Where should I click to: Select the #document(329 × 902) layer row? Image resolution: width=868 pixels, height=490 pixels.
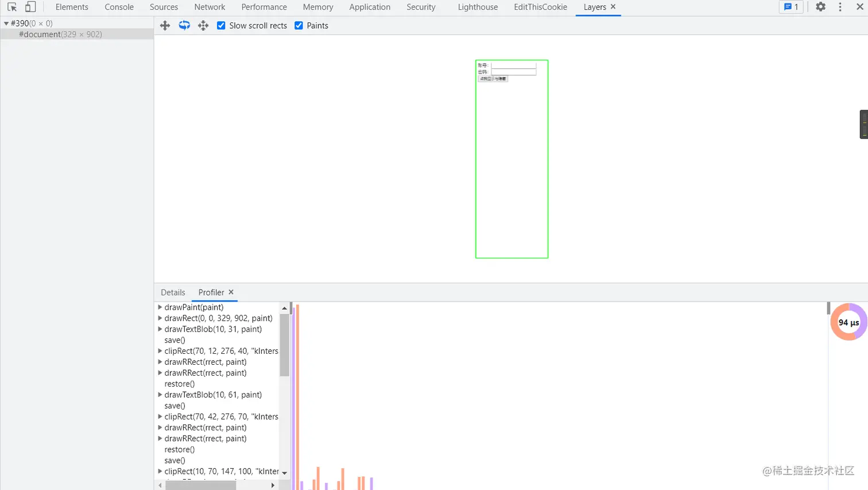[77, 34]
